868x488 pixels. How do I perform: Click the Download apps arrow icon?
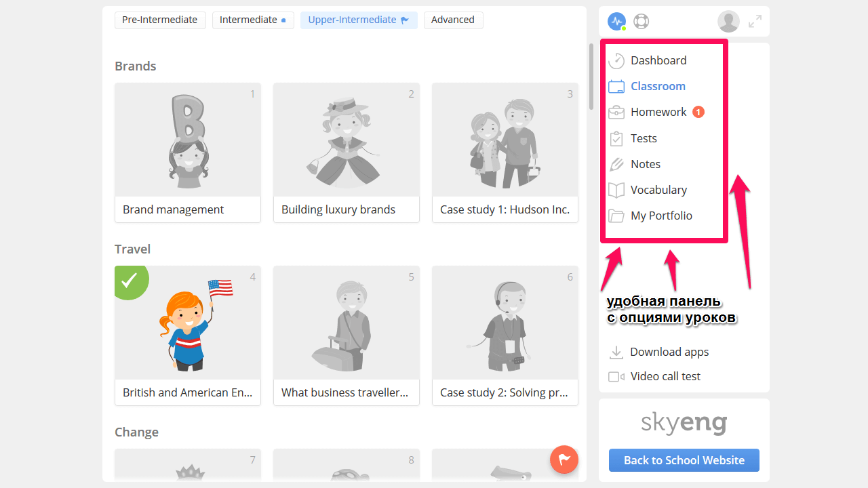[616, 352]
